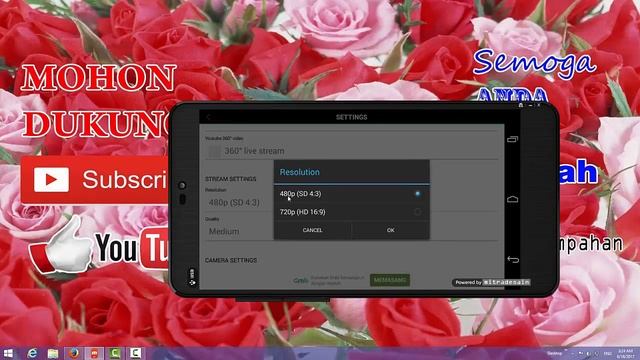Open File Explorer from taskbar
The width and height of the screenshot is (640, 360).
click(x=53, y=353)
